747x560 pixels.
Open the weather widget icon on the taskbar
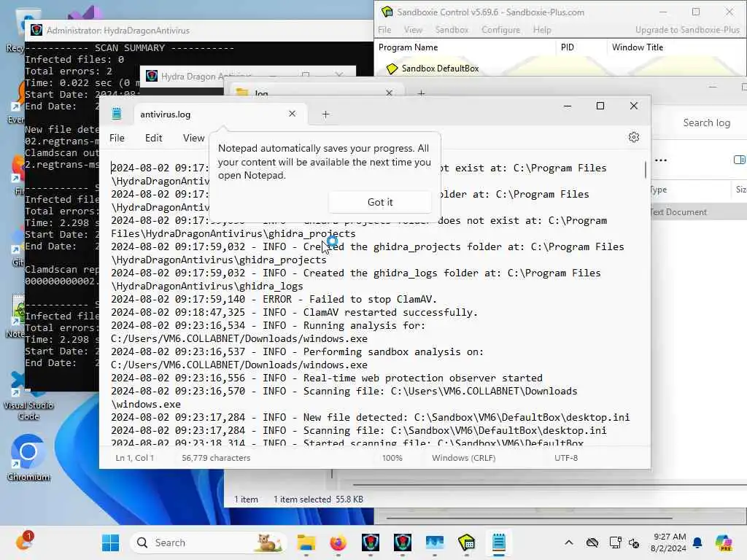click(x=23, y=542)
